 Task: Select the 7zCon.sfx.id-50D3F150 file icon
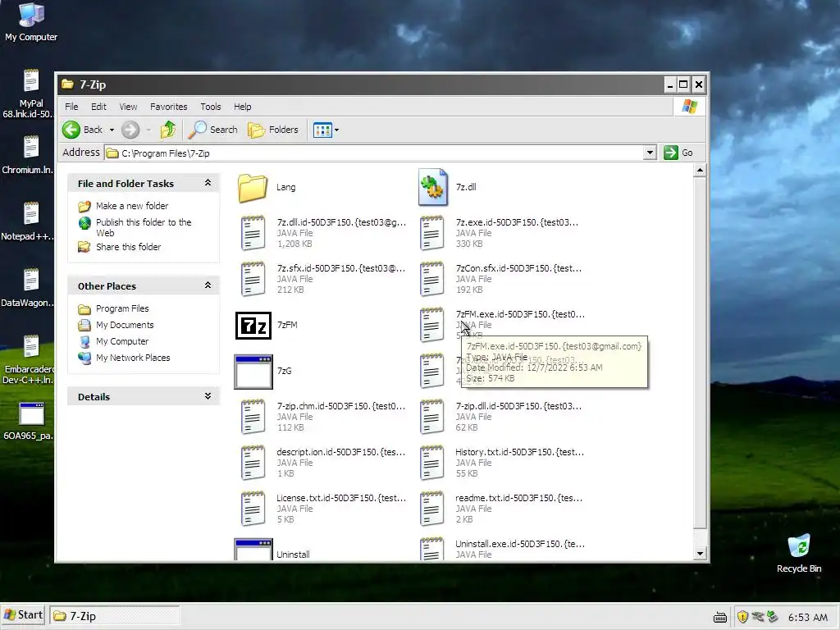pos(431,279)
